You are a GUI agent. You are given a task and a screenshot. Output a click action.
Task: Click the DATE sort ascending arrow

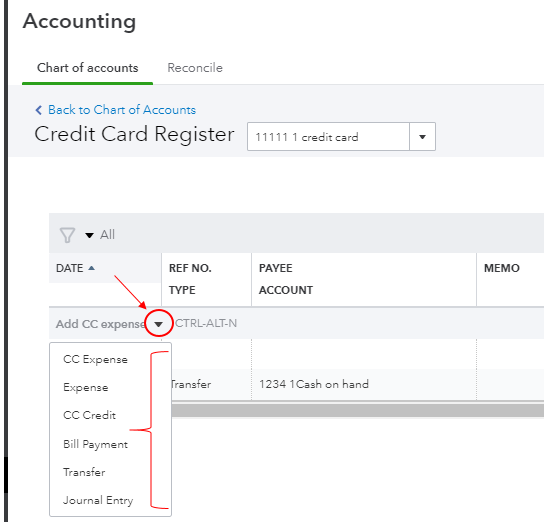point(91,268)
